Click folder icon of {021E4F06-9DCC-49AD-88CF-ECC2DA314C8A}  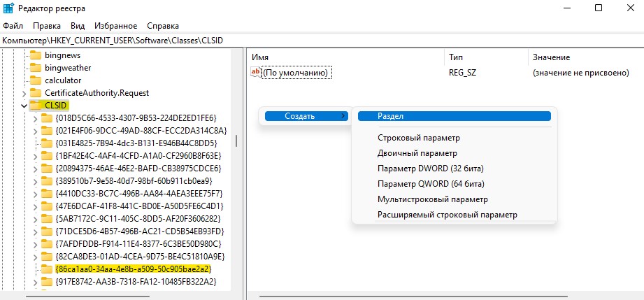click(46, 131)
